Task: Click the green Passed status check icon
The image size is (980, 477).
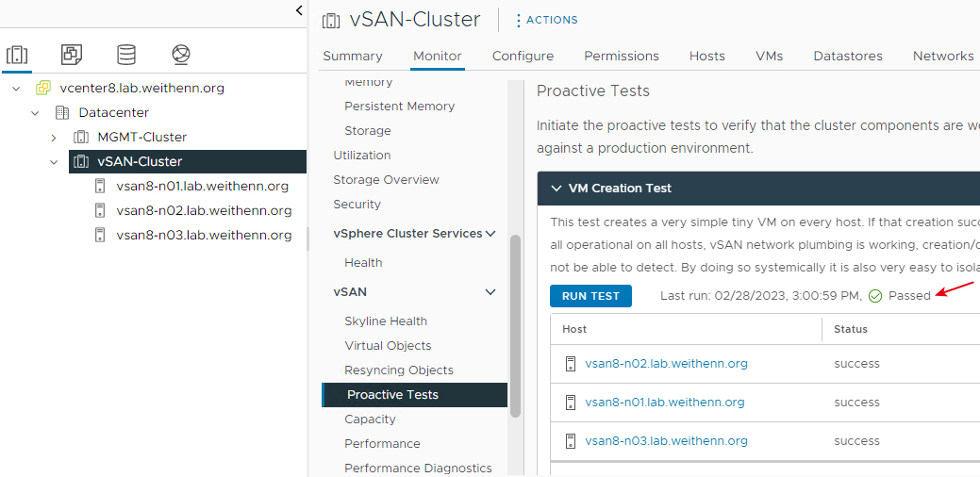Action: coord(875,296)
